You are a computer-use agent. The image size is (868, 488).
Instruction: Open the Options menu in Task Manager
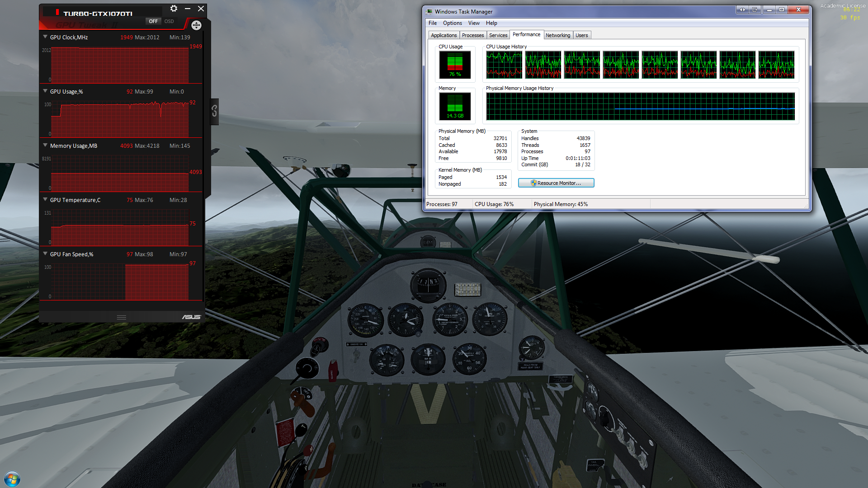point(452,23)
